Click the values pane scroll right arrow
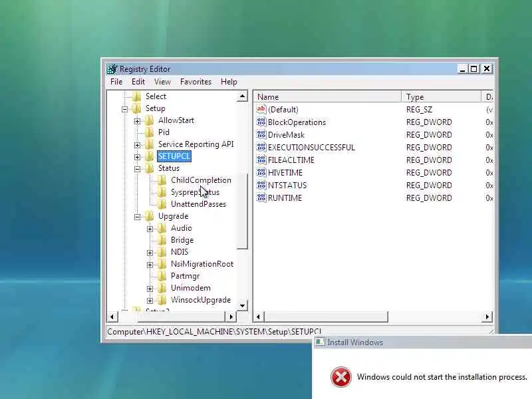The width and height of the screenshot is (532, 399). 487,317
